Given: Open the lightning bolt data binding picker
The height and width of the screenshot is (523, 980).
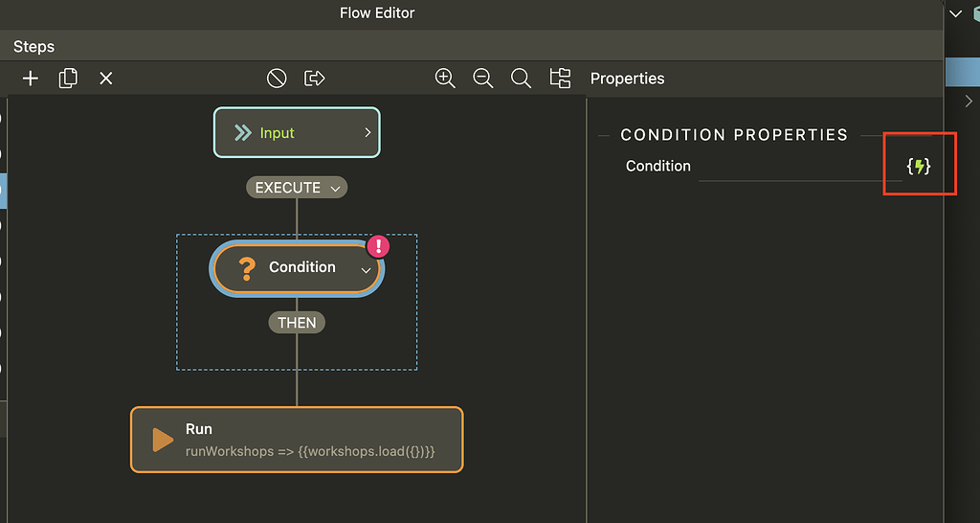Looking at the screenshot, I should point(919,167).
